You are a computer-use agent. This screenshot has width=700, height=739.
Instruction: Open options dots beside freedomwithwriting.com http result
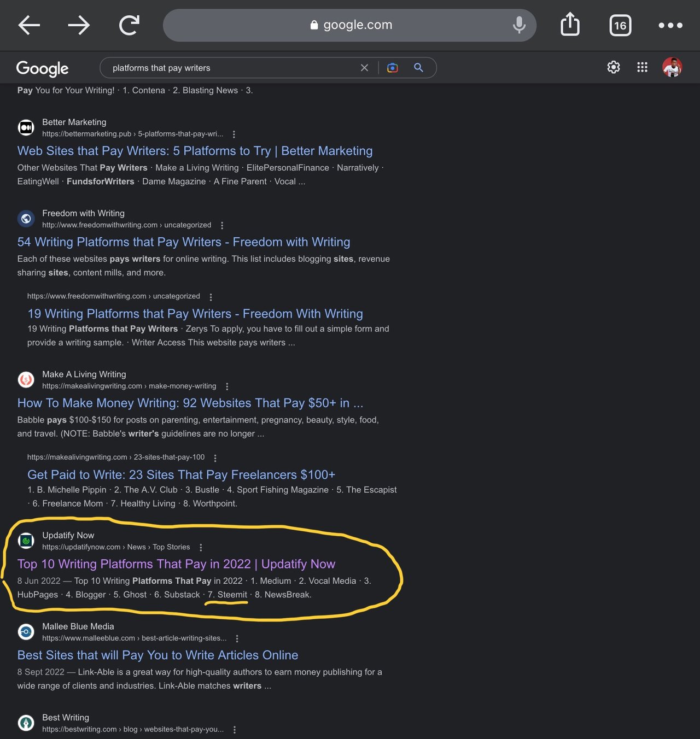(222, 225)
